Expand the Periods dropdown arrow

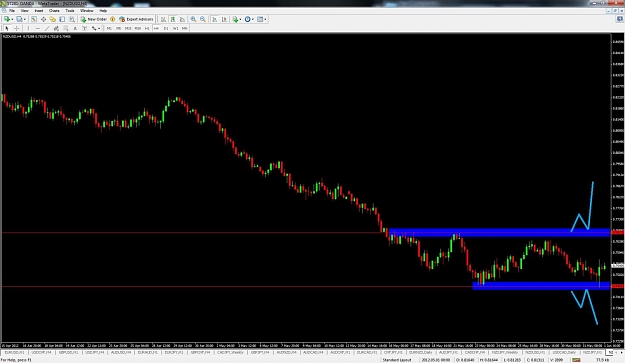click(253, 19)
